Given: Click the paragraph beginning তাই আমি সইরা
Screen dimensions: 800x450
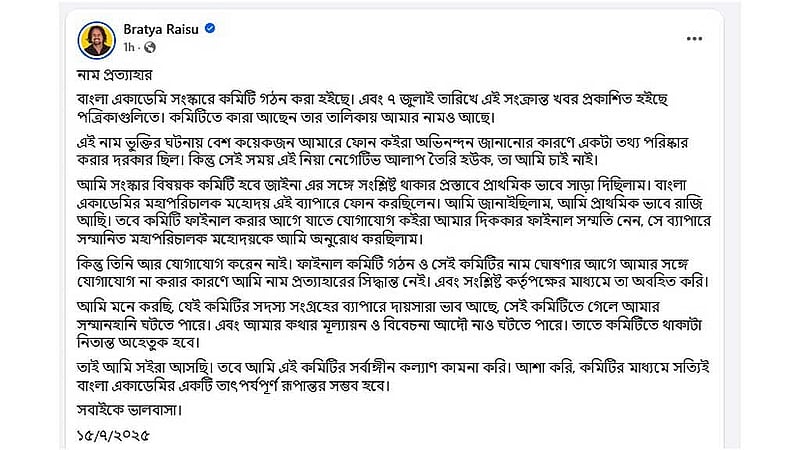Looking at the screenshot, I should [393, 376].
